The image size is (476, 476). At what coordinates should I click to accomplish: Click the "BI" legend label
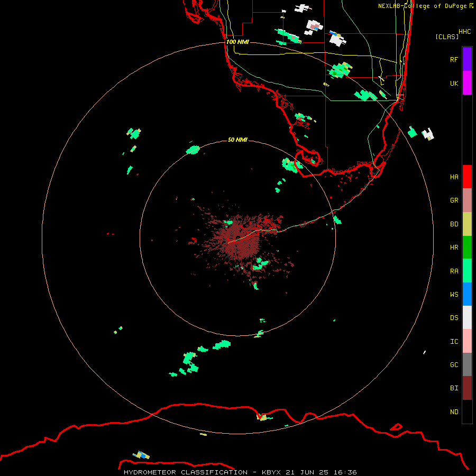coord(454,388)
